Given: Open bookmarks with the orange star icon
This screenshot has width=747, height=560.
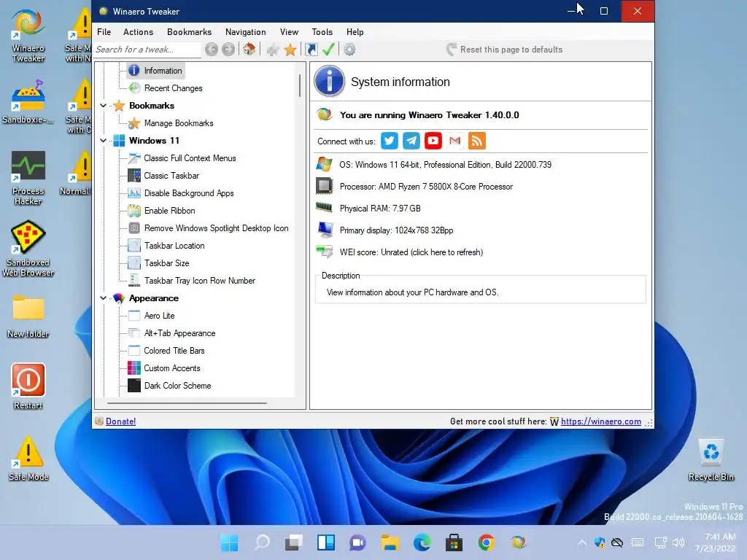Looking at the screenshot, I should click(x=290, y=49).
